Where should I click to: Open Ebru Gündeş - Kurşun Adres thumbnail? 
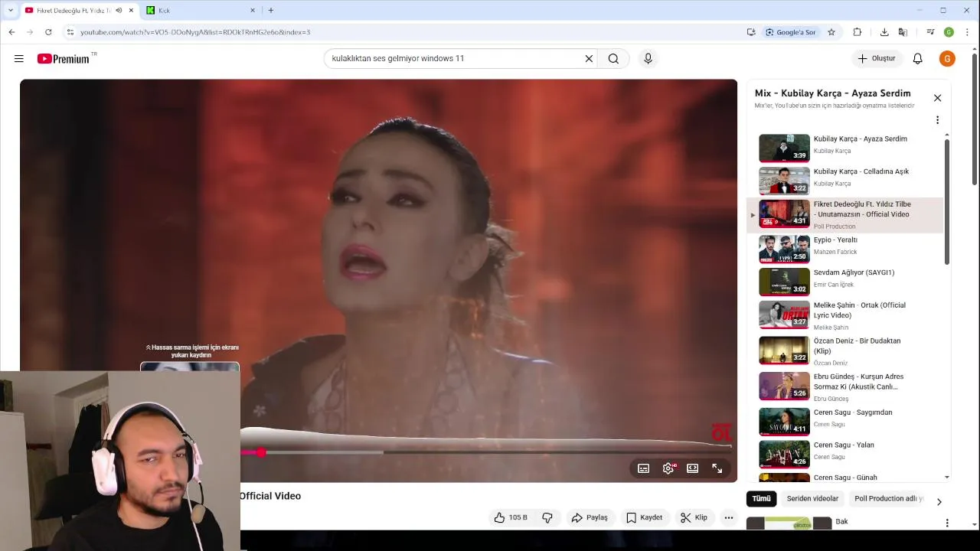[x=784, y=386]
